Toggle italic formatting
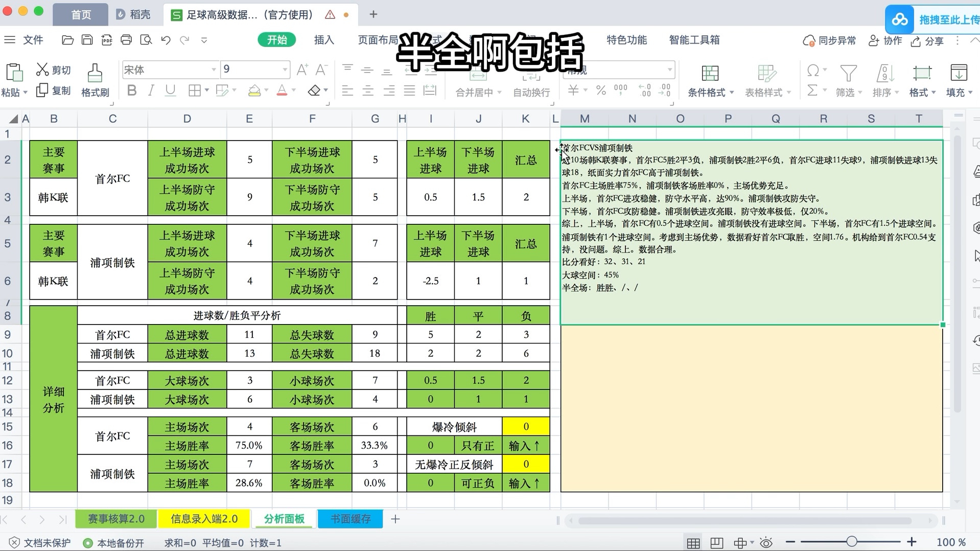980x551 pixels. (151, 91)
